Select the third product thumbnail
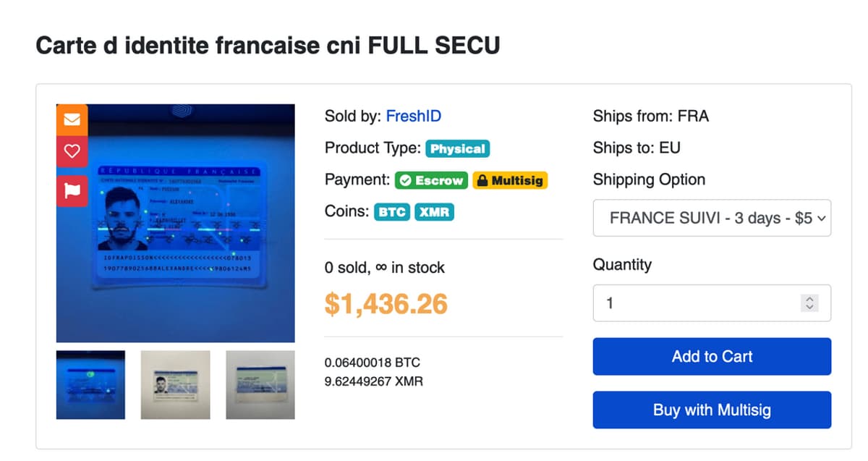Image resolution: width=868 pixels, height=461 pixels. click(260, 384)
